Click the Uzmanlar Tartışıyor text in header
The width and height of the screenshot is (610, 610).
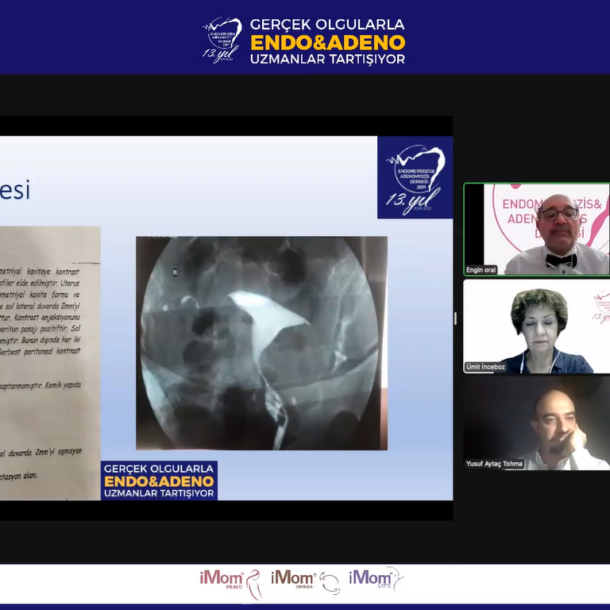(x=327, y=60)
